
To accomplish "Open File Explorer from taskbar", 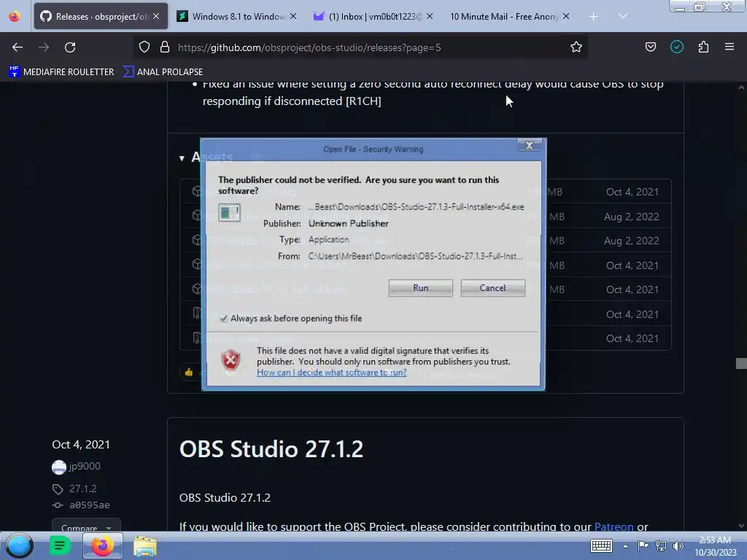I will point(145,546).
